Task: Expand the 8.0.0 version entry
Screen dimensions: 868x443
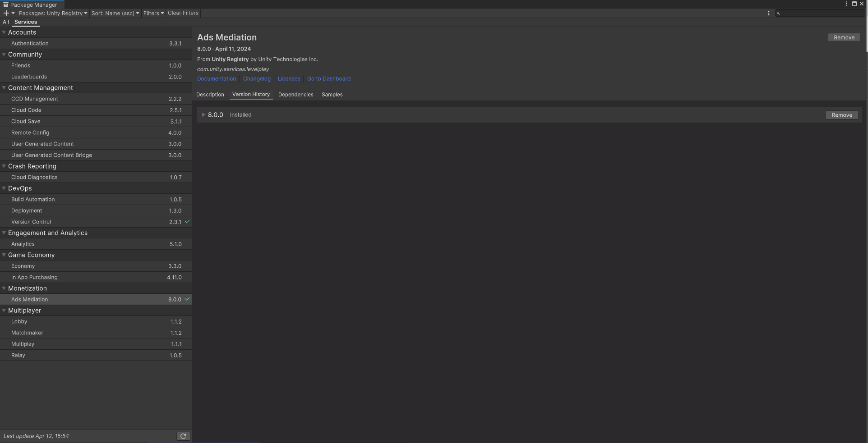Action: (x=203, y=115)
